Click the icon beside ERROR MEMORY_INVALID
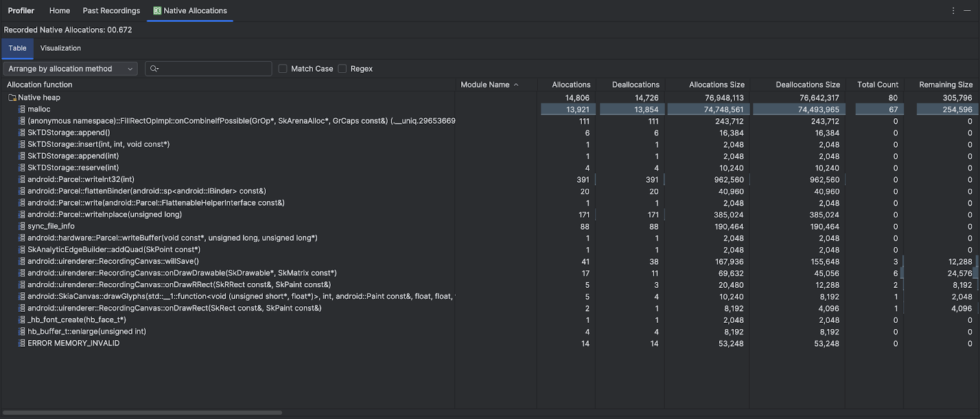 [x=22, y=343]
